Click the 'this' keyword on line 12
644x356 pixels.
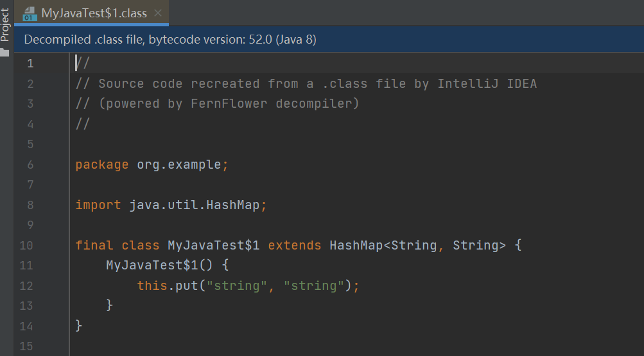point(152,285)
